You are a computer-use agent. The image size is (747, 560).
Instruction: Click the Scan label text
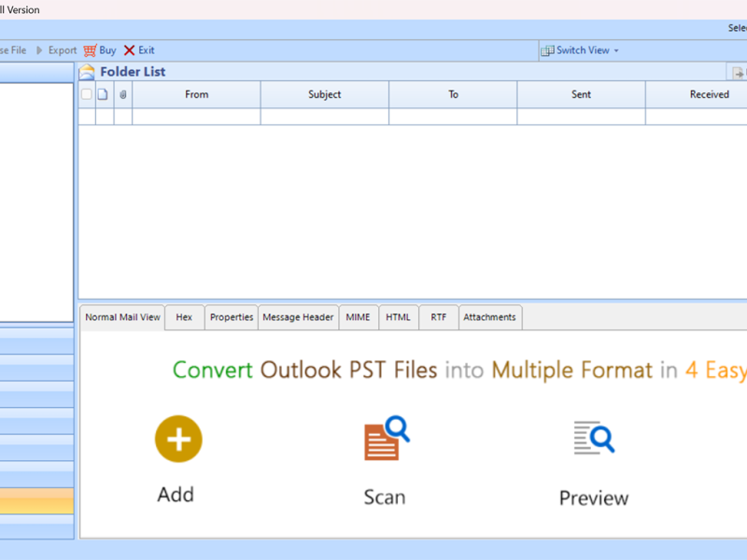click(385, 497)
